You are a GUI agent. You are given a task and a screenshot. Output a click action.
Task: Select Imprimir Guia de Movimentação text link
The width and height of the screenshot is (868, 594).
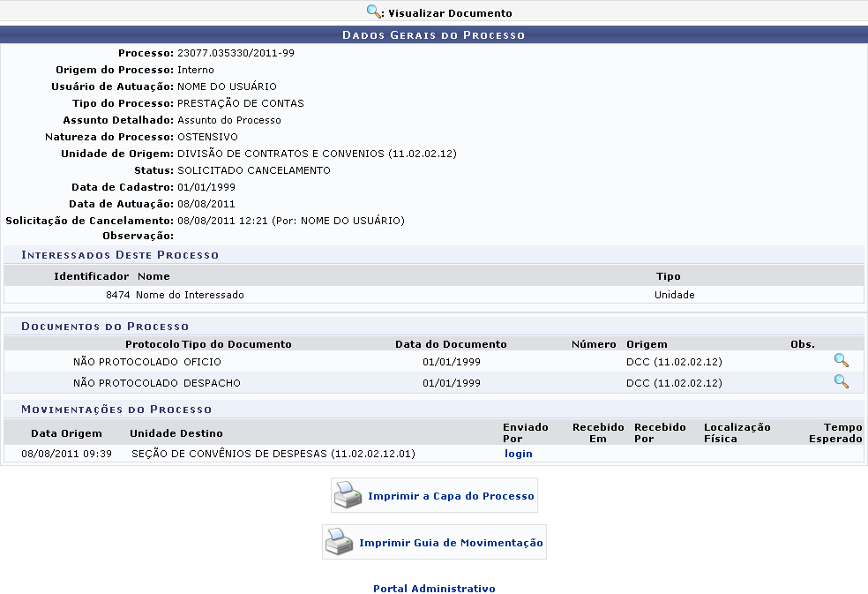click(450, 543)
